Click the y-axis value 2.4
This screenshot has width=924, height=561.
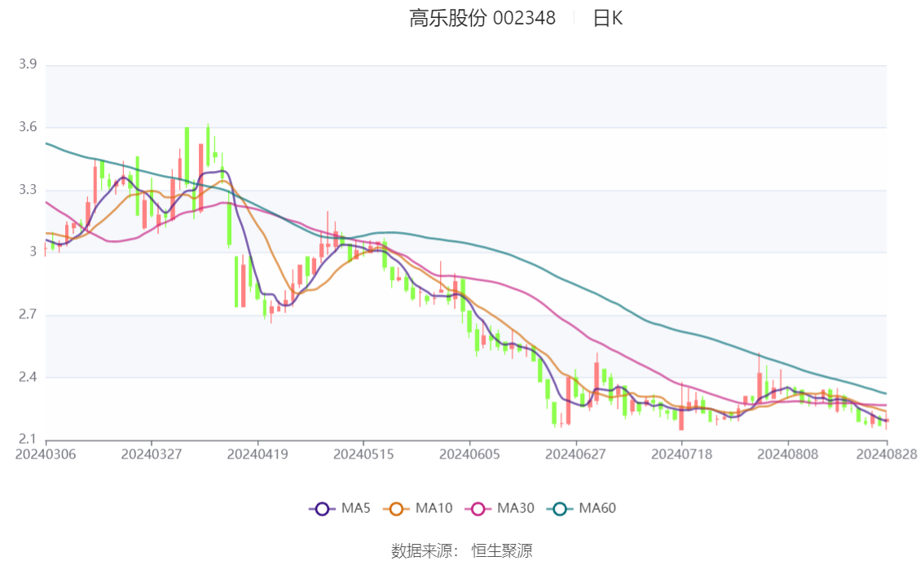[28, 377]
